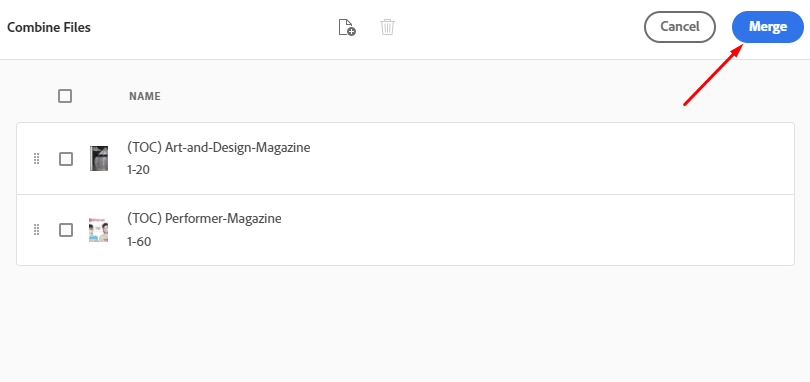The width and height of the screenshot is (810, 382).
Task: Click the 1-20 page range text
Action: pos(138,170)
